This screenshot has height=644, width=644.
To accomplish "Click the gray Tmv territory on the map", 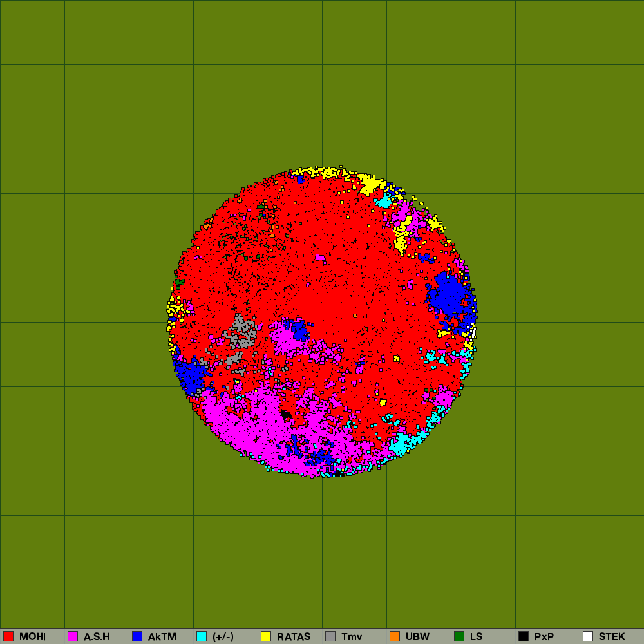I will pos(242,332).
